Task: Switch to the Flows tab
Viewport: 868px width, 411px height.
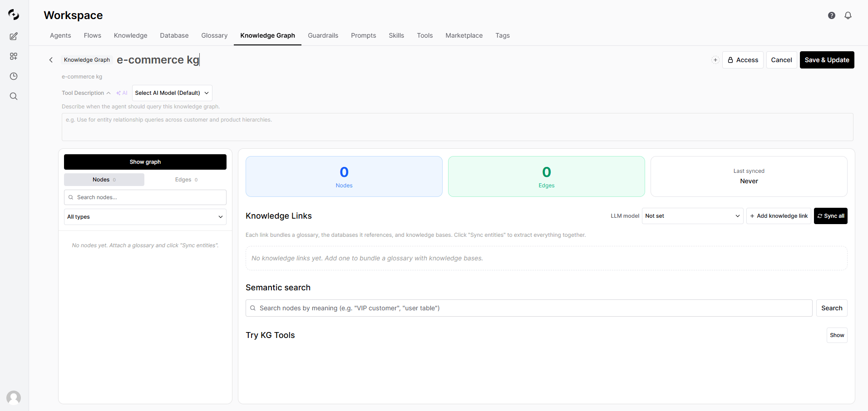Action: [x=93, y=35]
